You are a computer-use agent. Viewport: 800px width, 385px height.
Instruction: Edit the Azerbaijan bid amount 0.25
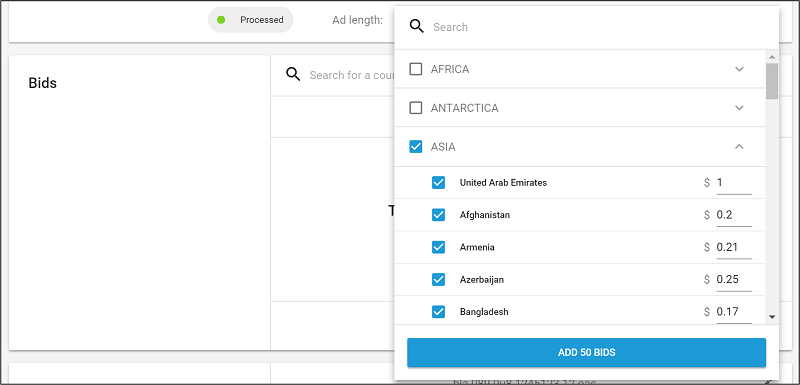pyautogui.click(x=734, y=279)
